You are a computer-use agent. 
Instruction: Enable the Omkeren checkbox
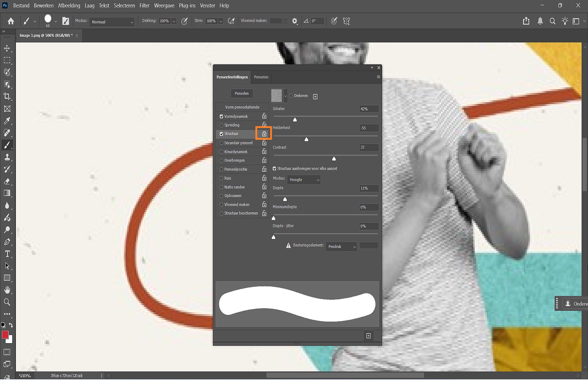[291, 95]
